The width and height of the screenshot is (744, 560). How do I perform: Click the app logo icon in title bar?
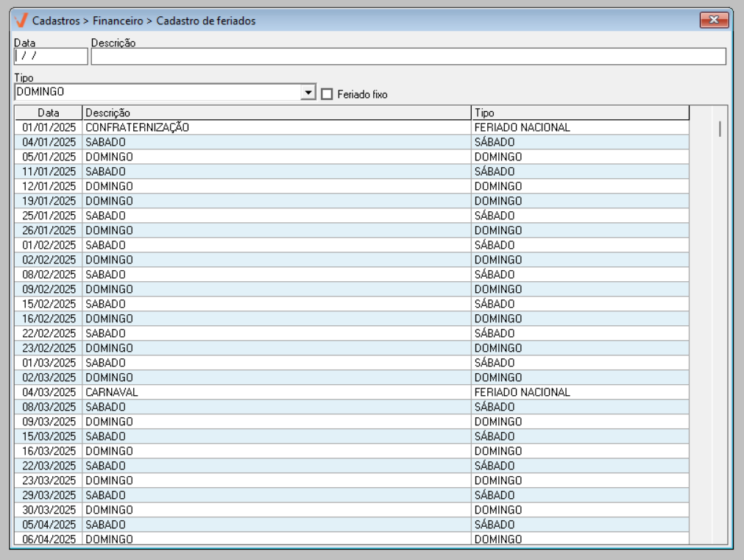(x=21, y=21)
